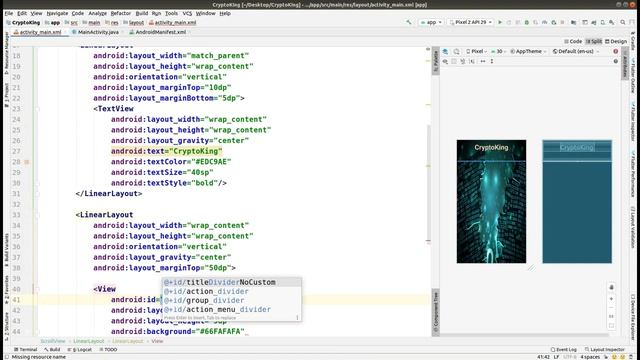Open the Default (en-us) locale dropdown
The width and height of the screenshot is (640, 360).
[576, 51]
